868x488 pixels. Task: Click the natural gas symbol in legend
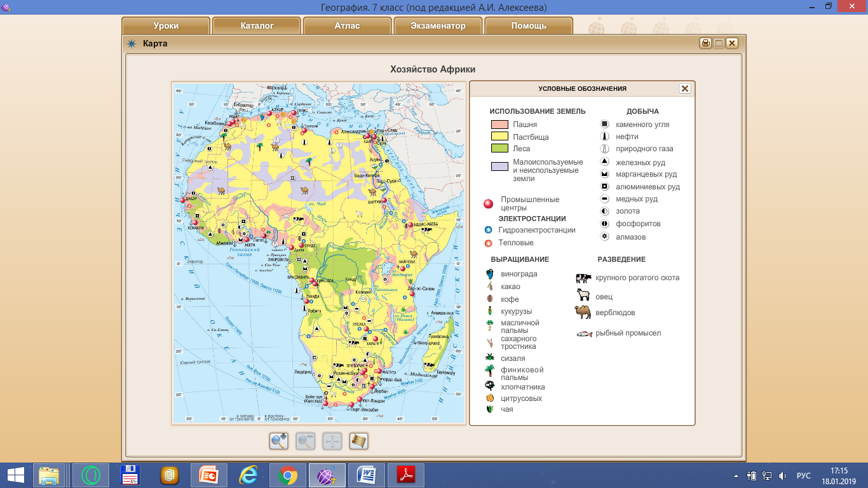coord(605,149)
